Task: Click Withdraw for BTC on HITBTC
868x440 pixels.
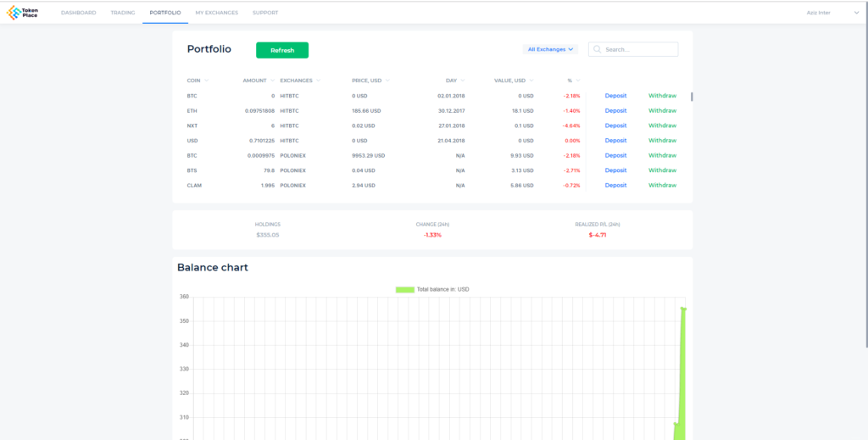Action: (x=663, y=96)
